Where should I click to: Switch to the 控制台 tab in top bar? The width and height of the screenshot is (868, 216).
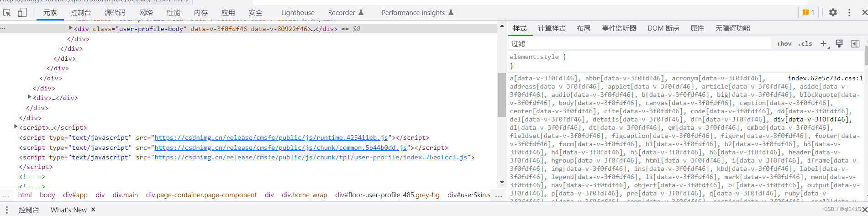[x=81, y=13]
